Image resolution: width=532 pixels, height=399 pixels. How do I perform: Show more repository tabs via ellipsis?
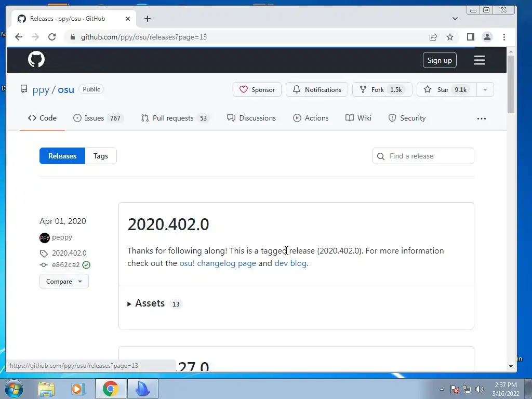[x=482, y=118]
